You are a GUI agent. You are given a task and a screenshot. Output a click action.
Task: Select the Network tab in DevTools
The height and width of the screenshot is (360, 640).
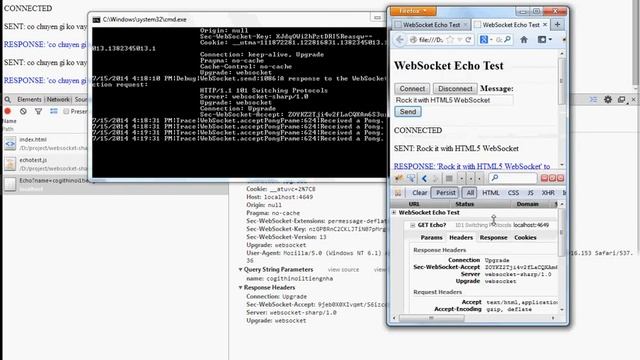tap(58, 99)
